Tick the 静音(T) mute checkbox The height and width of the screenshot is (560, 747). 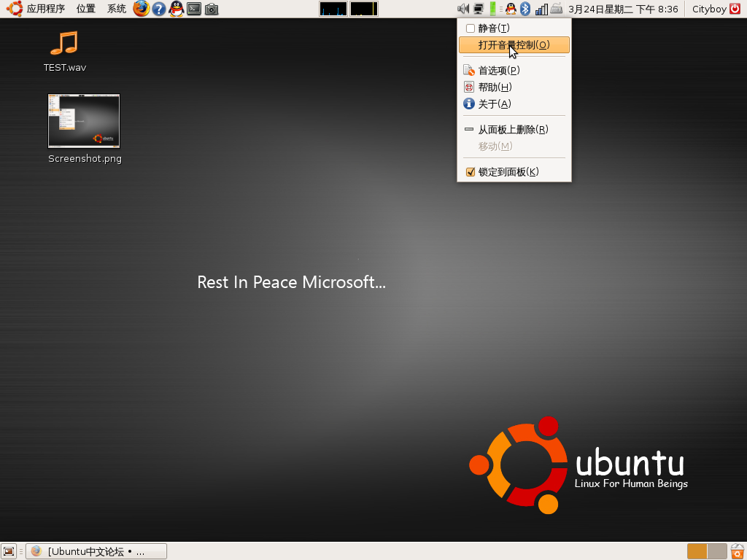[471, 28]
